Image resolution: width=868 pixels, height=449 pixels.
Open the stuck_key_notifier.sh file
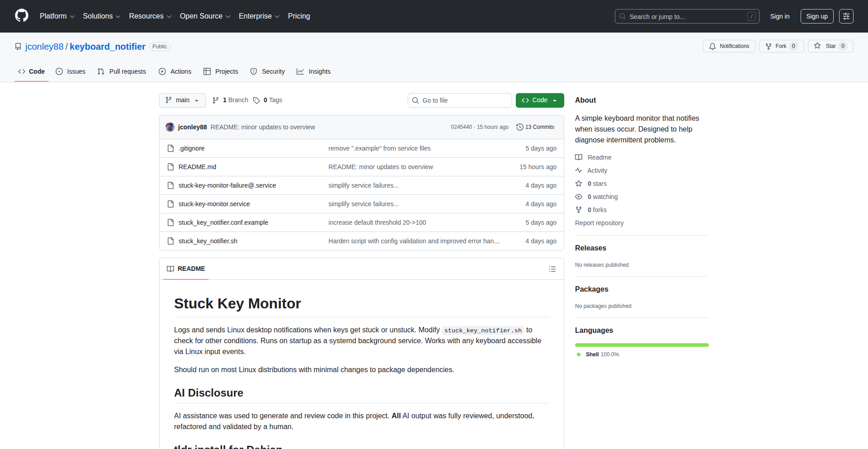click(208, 241)
